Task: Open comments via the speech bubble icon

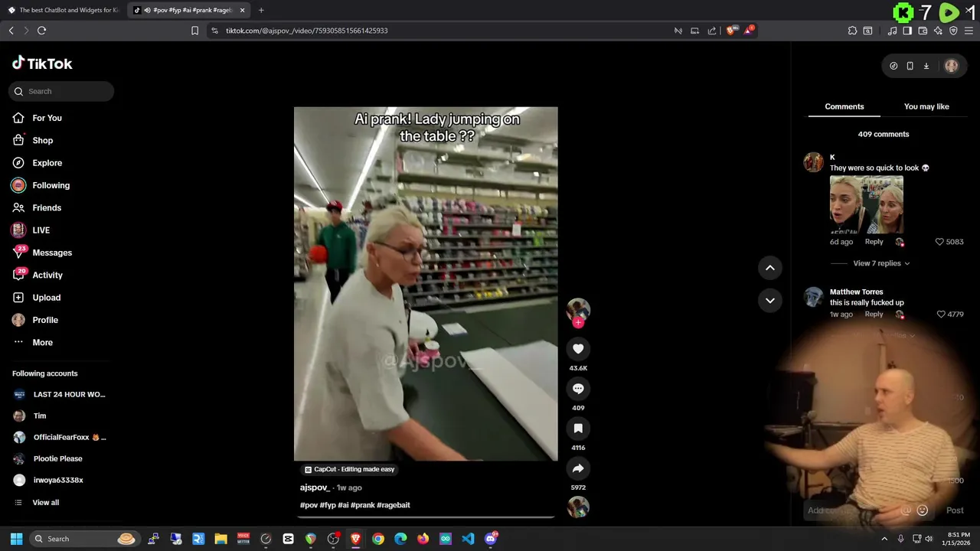Action: [578, 389]
